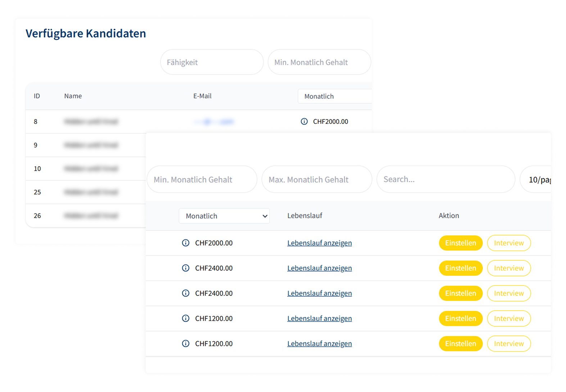Click Interview in the first CHF2400.00 row
The width and height of the screenshot is (566, 392).
click(x=509, y=268)
